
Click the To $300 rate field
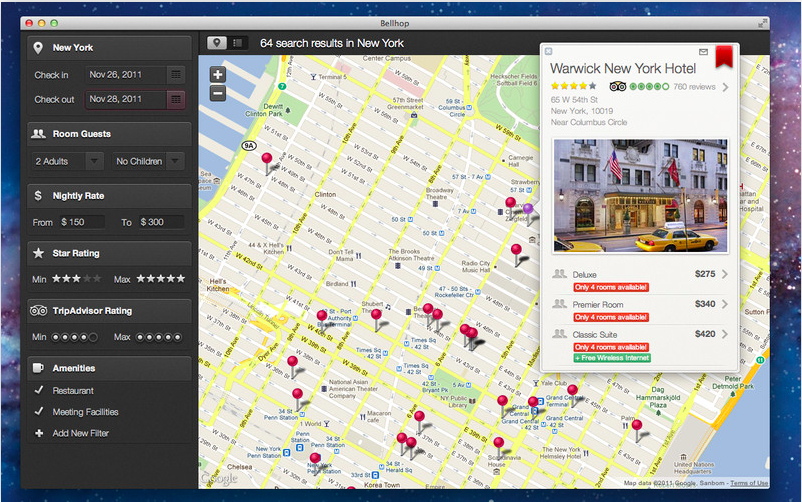coord(161,222)
